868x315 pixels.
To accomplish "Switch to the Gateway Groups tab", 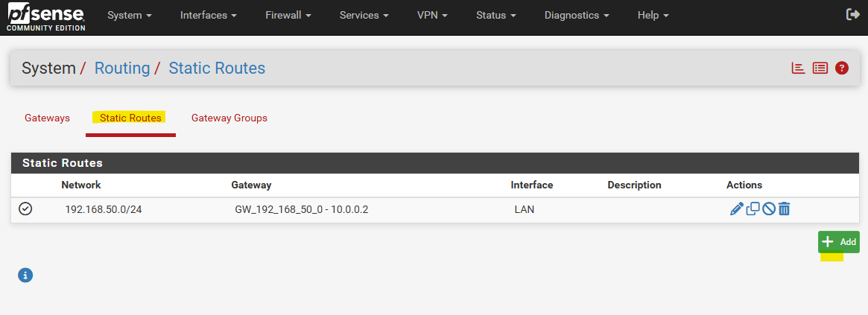I will [229, 118].
